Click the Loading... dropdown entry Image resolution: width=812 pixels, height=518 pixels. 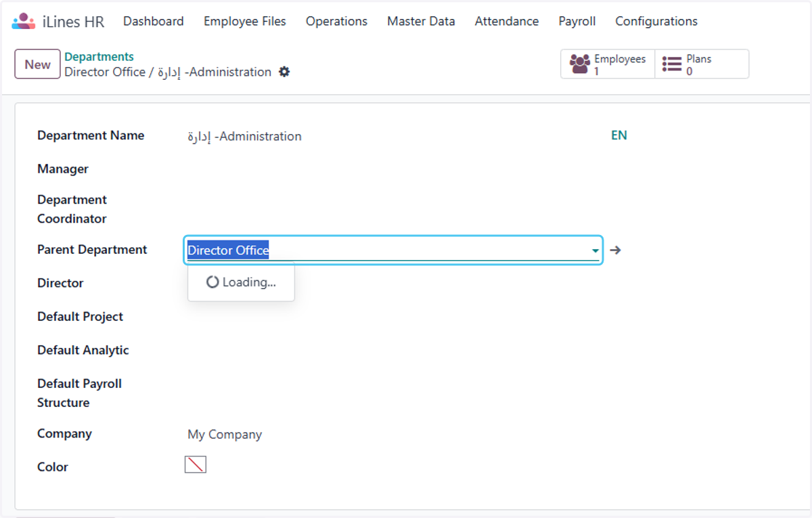pos(241,282)
